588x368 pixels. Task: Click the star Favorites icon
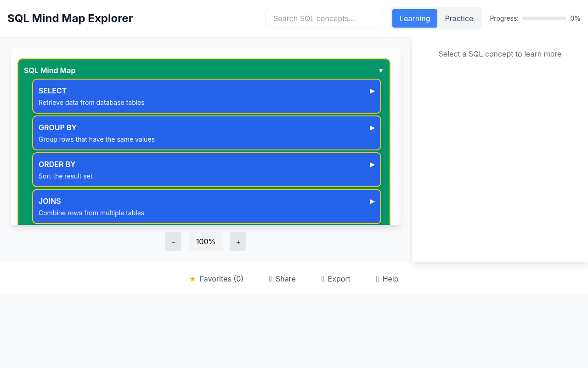[x=192, y=279]
